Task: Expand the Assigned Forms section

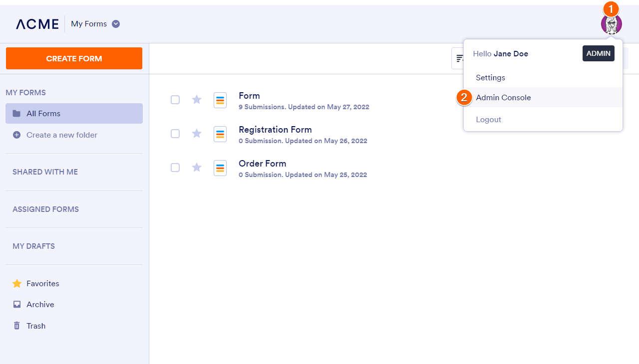Action: pos(45,209)
